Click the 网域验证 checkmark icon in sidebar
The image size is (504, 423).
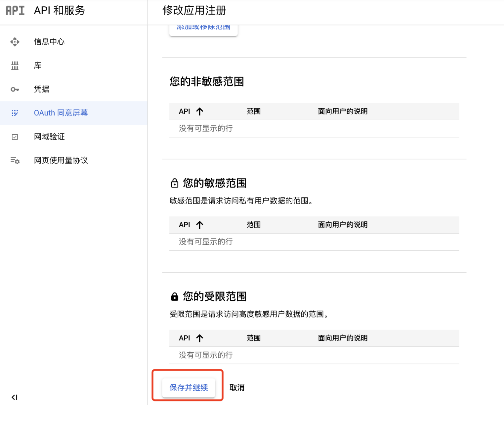pos(15,136)
